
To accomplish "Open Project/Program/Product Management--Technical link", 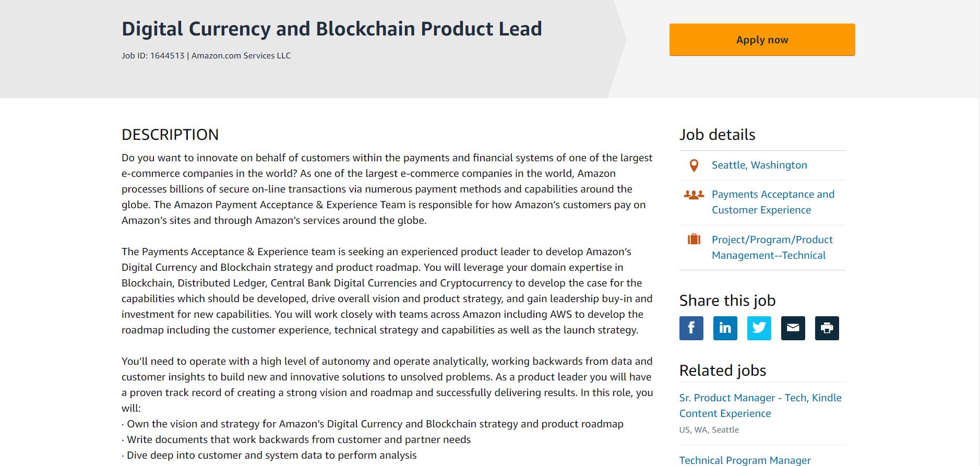I will pos(772,247).
